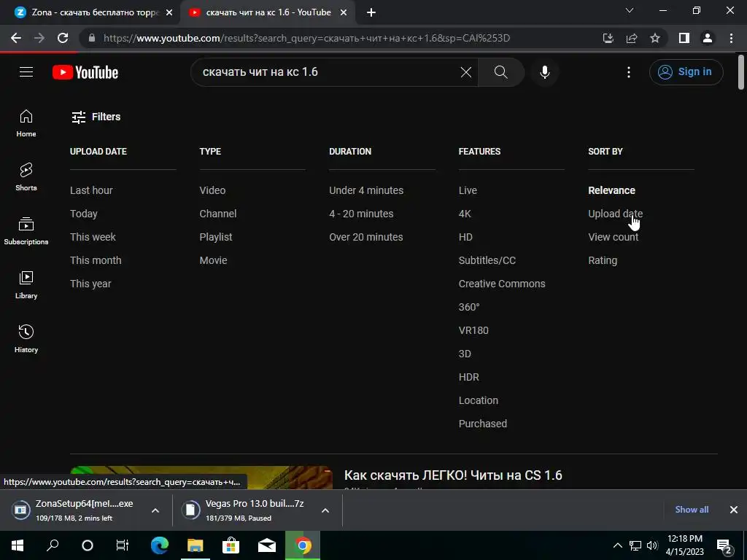The height and width of the screenshot is (560, 747).
Task: Sort results by Upload date
Action: (616, 214)
